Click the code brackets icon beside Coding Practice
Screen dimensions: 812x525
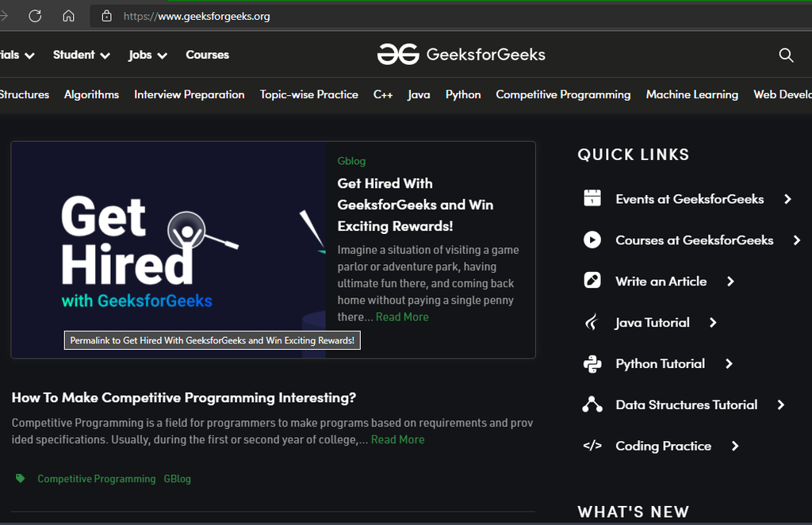tap(592, 445)
